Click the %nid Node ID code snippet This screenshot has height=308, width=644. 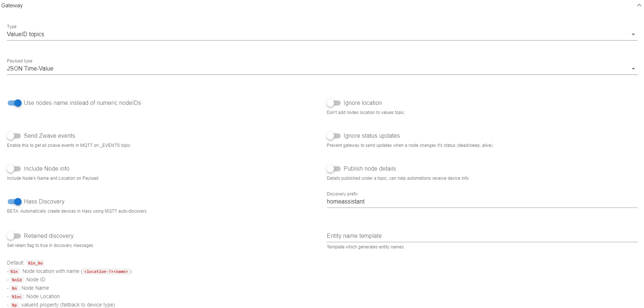(17, 280)
